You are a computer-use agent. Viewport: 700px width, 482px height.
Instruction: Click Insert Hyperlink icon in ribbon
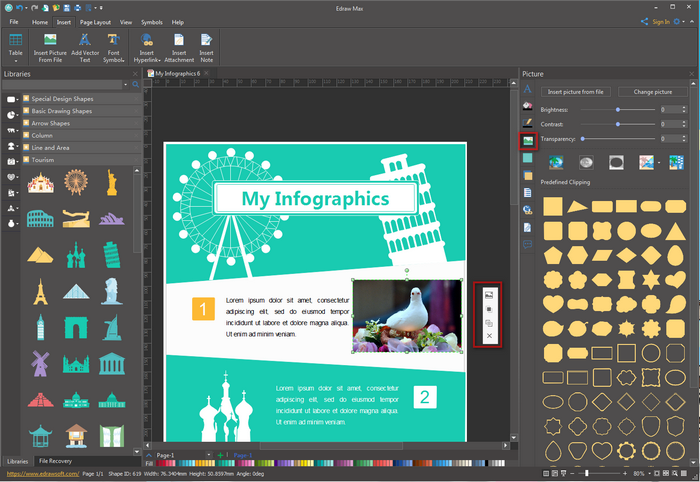(147, 41)
